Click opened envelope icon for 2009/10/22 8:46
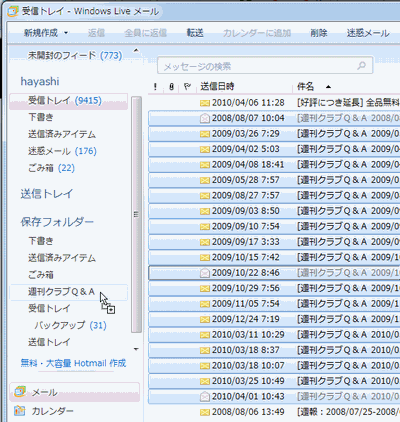The height and width of the screenshot is (422, 400). 205,273
